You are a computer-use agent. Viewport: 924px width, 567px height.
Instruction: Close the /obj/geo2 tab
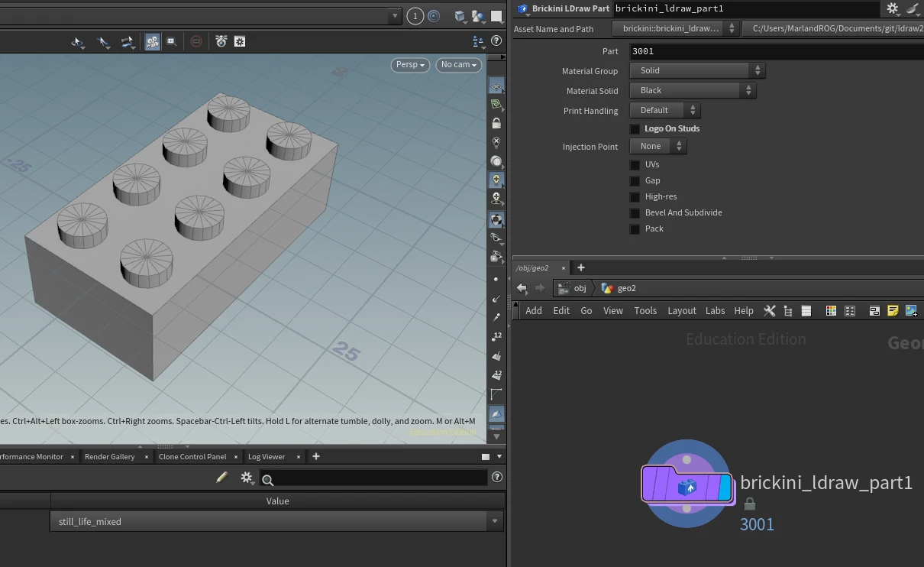tap(564, 267)
